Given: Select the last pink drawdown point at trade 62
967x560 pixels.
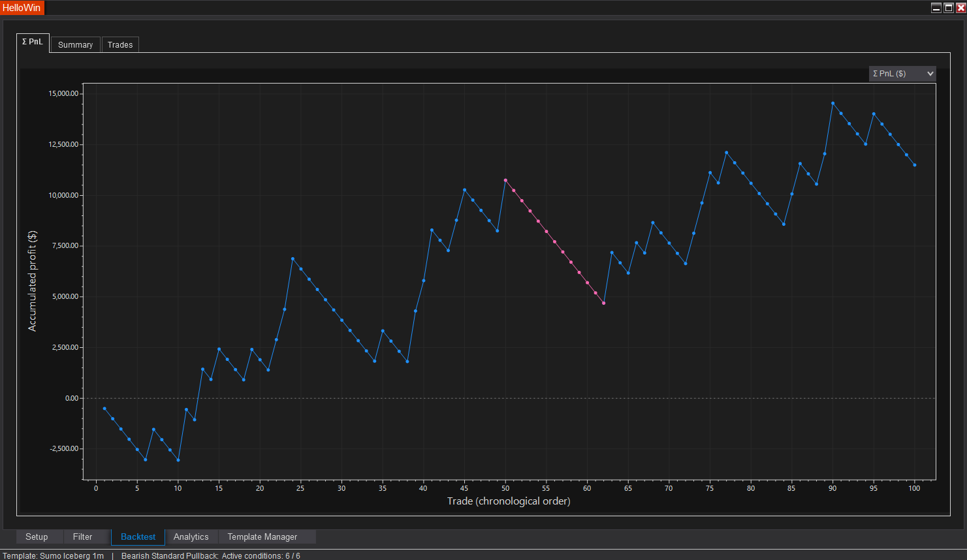Looking at the screenshot, I should coord(603,303).
